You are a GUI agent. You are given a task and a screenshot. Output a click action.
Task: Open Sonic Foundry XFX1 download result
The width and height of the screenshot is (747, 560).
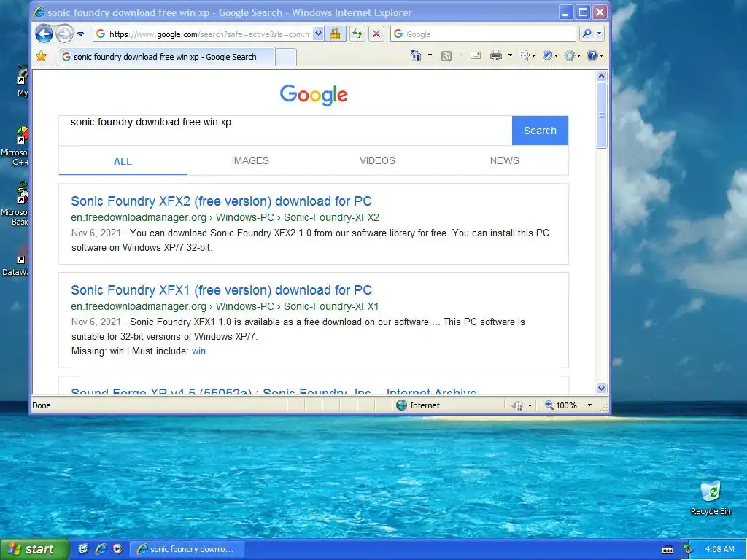coord(221,290)
